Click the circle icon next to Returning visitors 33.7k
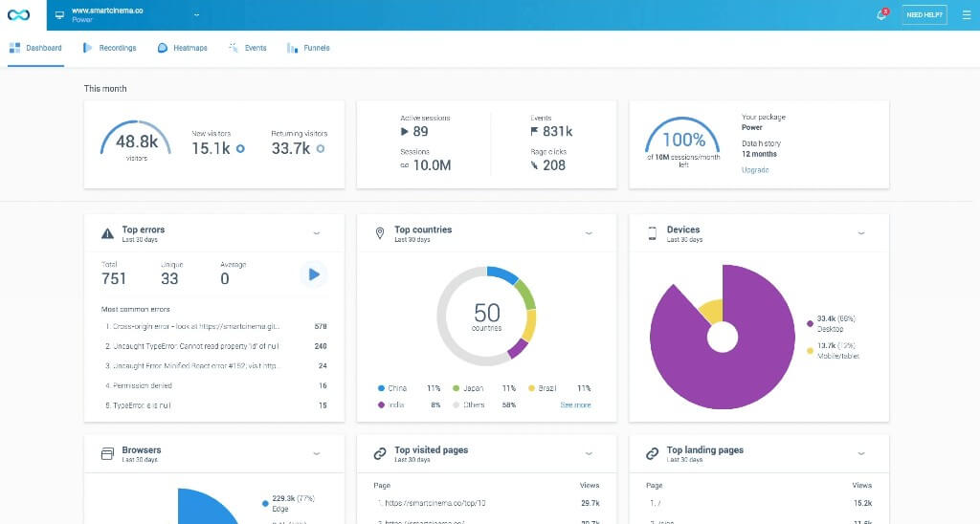 320,148
